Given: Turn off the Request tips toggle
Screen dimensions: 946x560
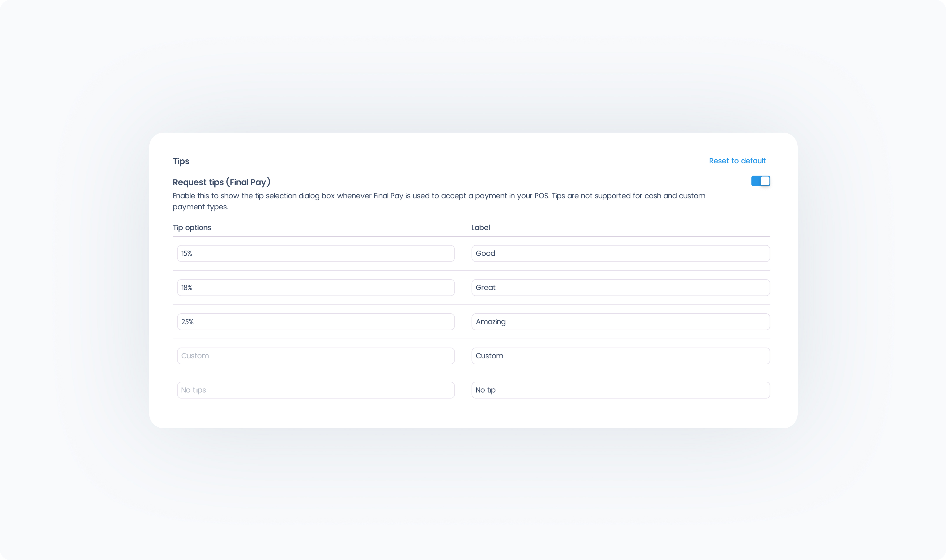Looking at the screenshot, I should (760, 181).
